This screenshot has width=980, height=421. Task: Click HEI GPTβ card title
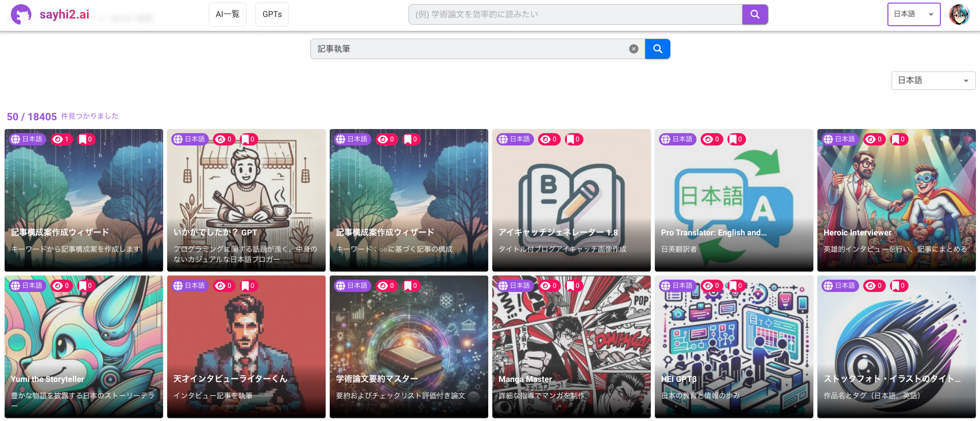click(x=679, y=379)
